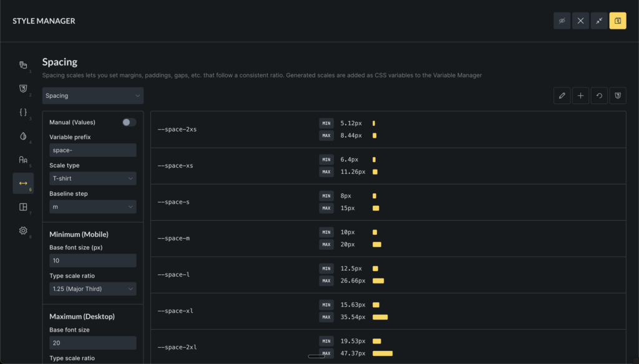Click the yellow save icon in header
This screenshot has height=364, width=639.
click(618, 21)
